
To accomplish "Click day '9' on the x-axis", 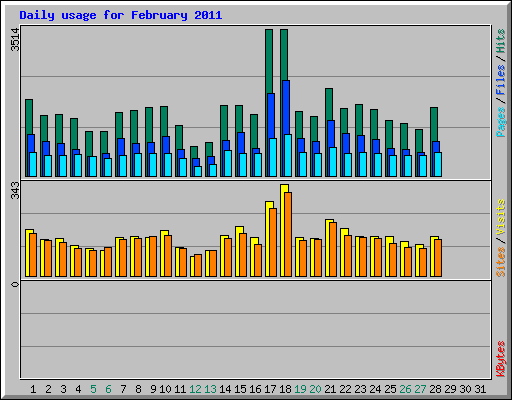I will [153, 389].
